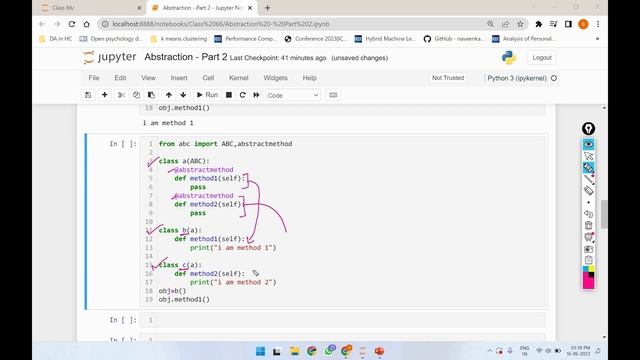Insert a cell below with plus icon
The image size is (640, 360).
click(x=104, y=95)
